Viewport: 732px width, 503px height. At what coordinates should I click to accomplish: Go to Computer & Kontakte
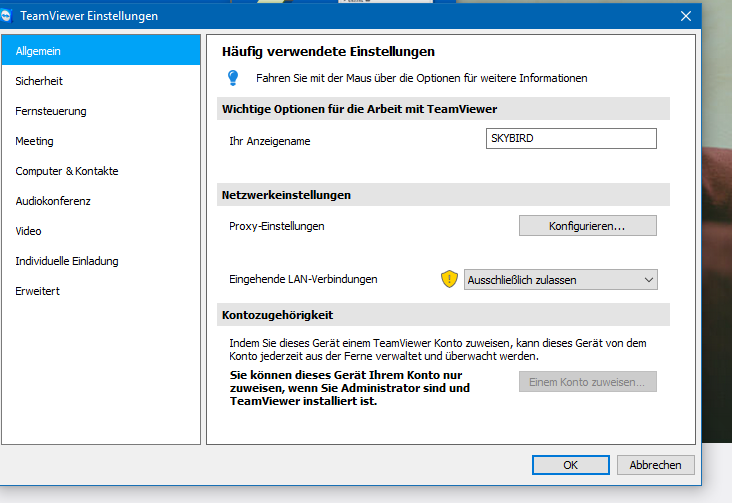tap(101, 171)
